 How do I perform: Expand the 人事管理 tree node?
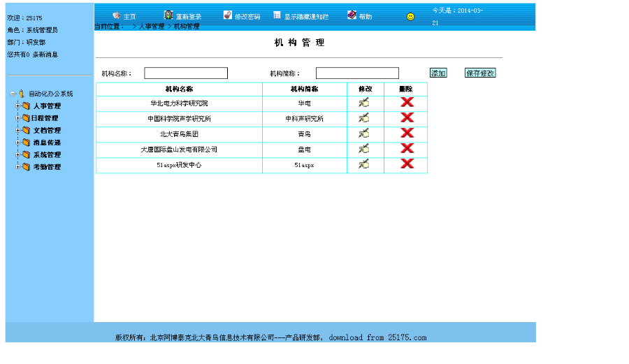(x=17, y=105)
